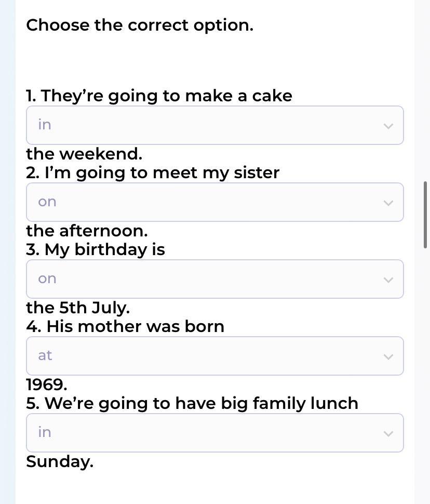This screenshot has width=430, height=504.
Task: Click the sentence about big family lunch
Action: tap(192, 403)
